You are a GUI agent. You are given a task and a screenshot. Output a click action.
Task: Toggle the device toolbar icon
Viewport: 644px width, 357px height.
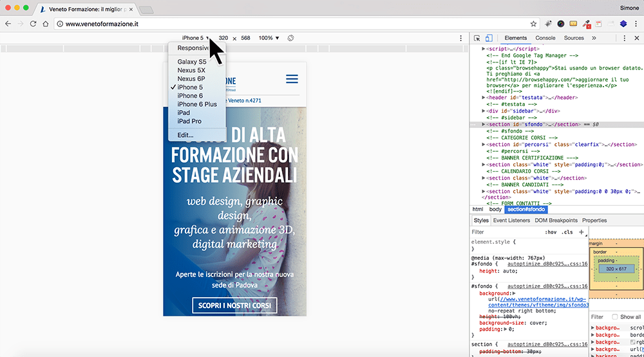pyautogui.click(x=489, y=38)
